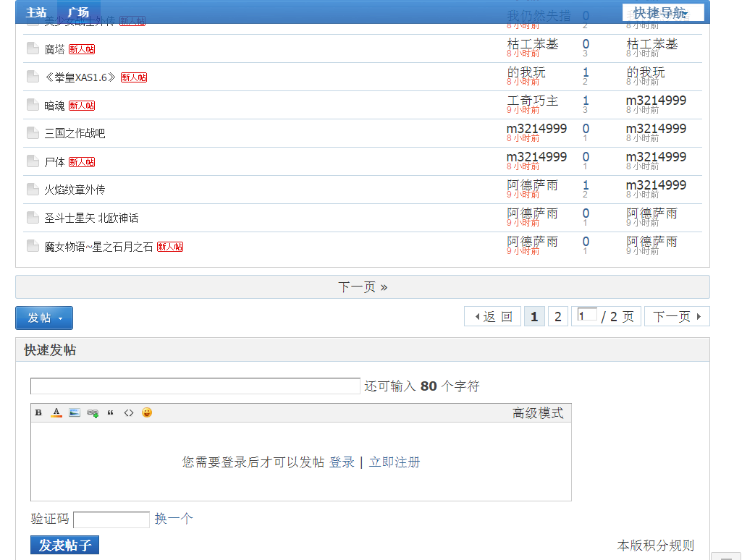The width and height of the screenshot is (755, 560).
Task: Click the 验证码 captcha input field
Action: click(x=111, y=519)
